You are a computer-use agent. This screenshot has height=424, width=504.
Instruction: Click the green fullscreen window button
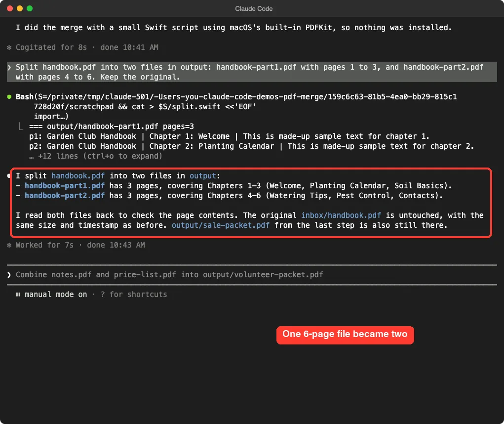[x=30, y=8]
